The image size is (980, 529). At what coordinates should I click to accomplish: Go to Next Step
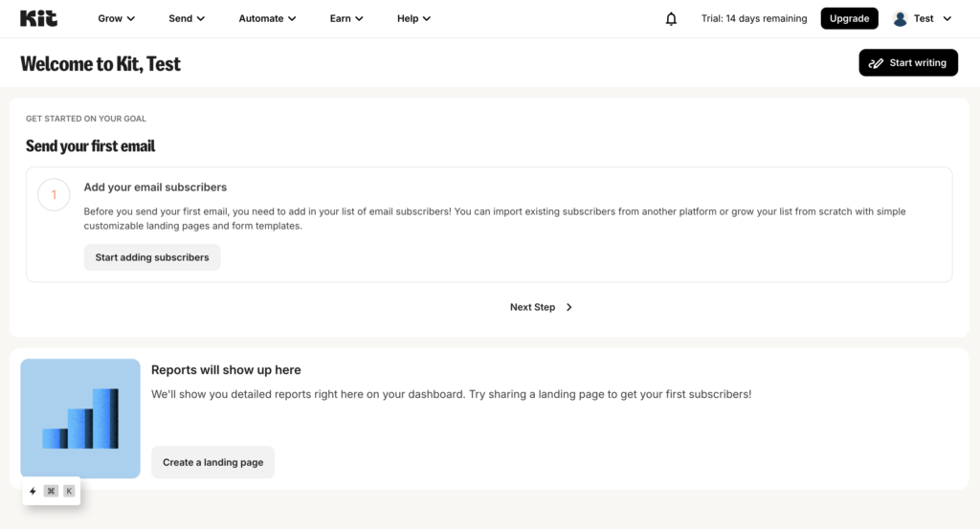tap(541, 307)
